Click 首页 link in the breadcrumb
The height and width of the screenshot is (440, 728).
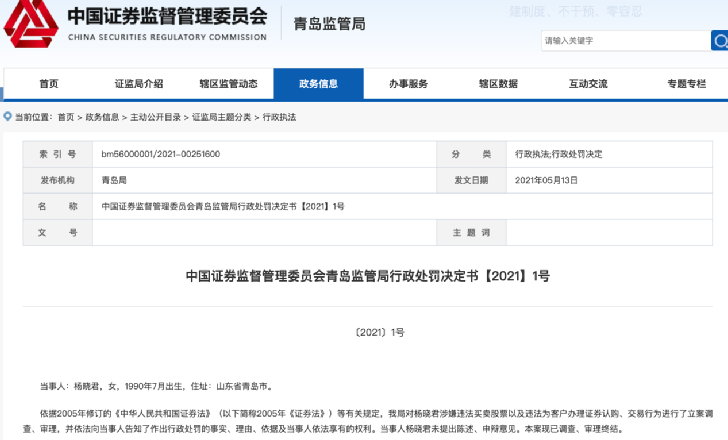coord(66,117)
